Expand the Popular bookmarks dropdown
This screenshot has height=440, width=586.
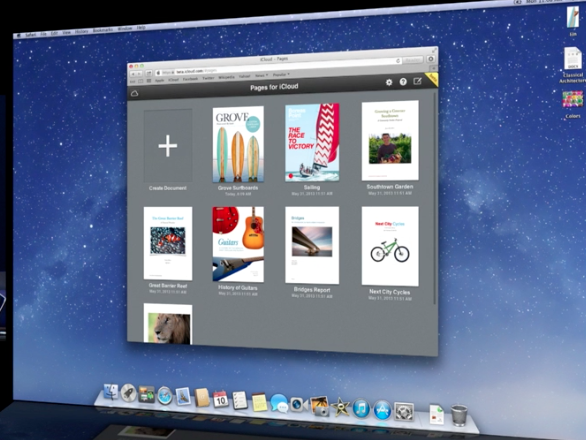pos(281,75)
